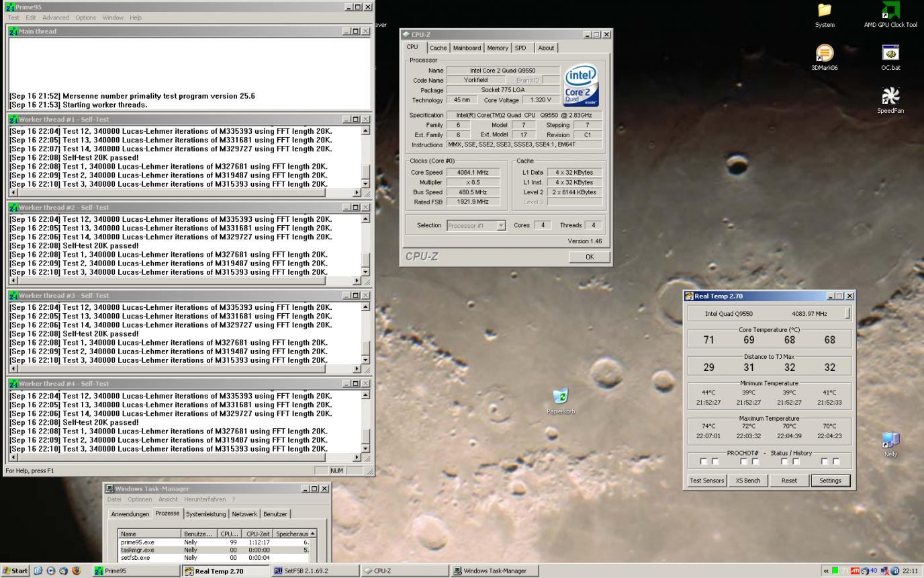Click Worker thread #1 scroll up arrow
The width and height of the screenshot is (924, 578).
point(365,130)
